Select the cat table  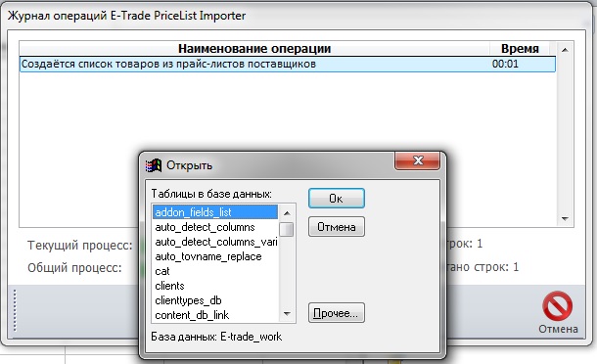tap(215, 271)
